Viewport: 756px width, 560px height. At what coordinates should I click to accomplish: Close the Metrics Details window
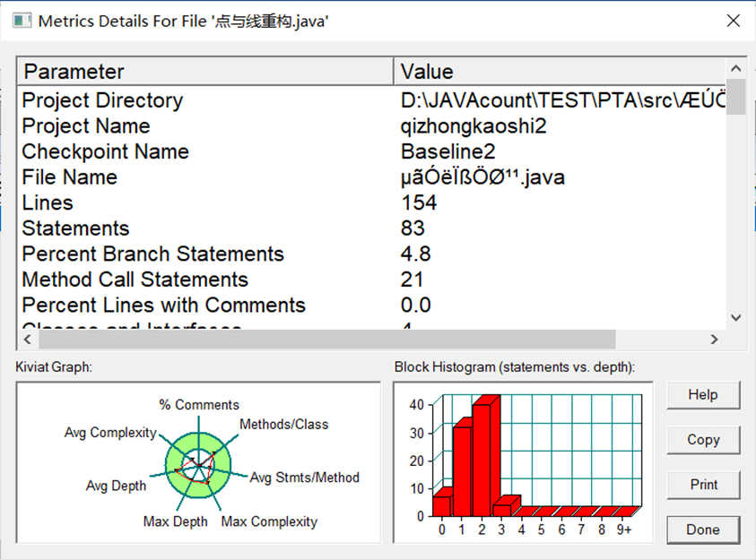tap(734, 21)
